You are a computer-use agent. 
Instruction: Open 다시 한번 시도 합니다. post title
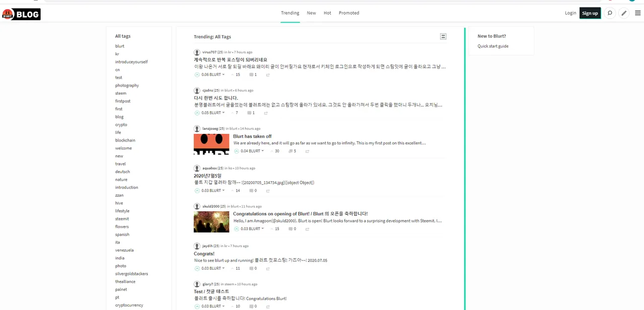click(216, 98)
